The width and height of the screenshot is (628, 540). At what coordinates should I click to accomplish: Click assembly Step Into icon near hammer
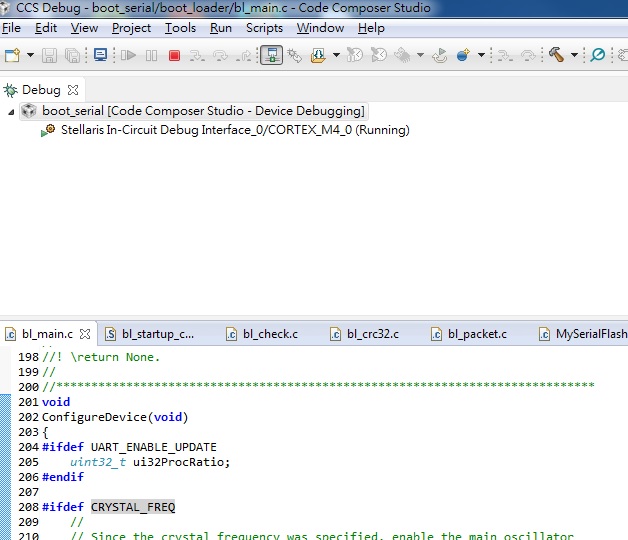505,55
